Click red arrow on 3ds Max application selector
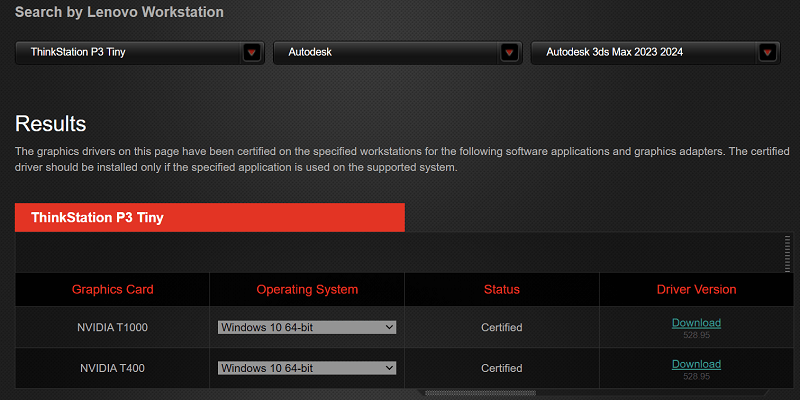 click(x=767, y=53)
